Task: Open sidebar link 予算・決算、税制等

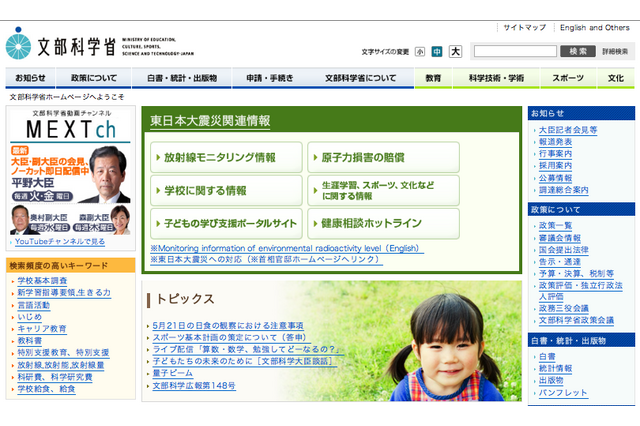Action: (576, 273)
